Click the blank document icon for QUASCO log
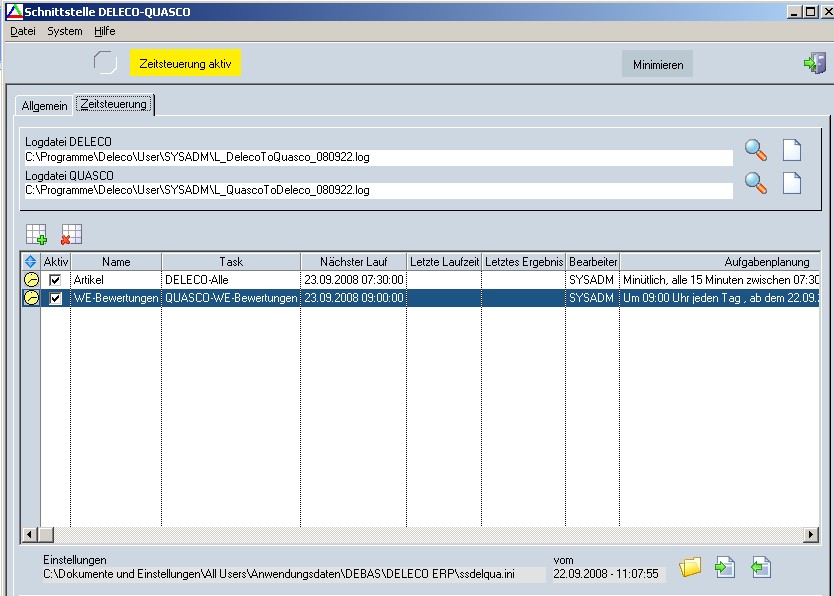The height and width of the screenshot is (596, 834). [792, 183]
